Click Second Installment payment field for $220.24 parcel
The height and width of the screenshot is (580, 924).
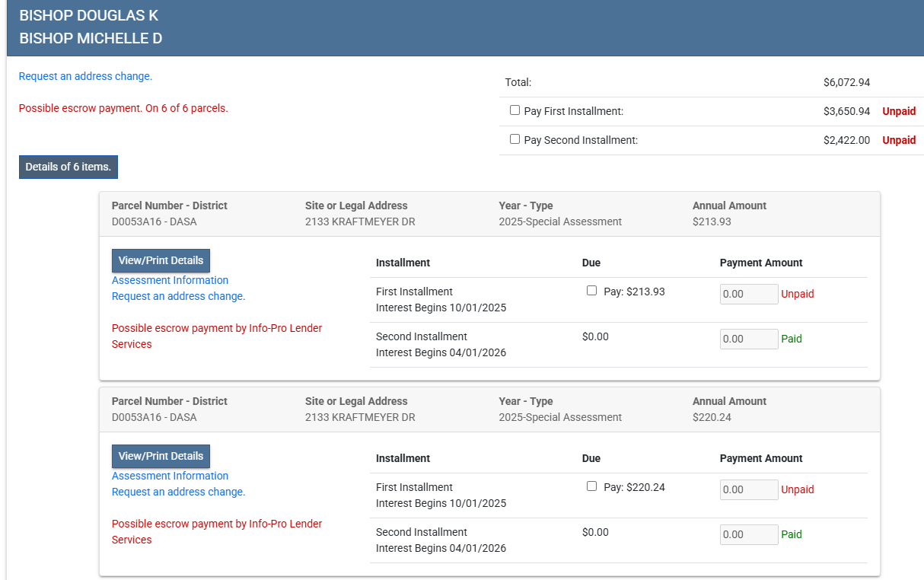[748, 534]
